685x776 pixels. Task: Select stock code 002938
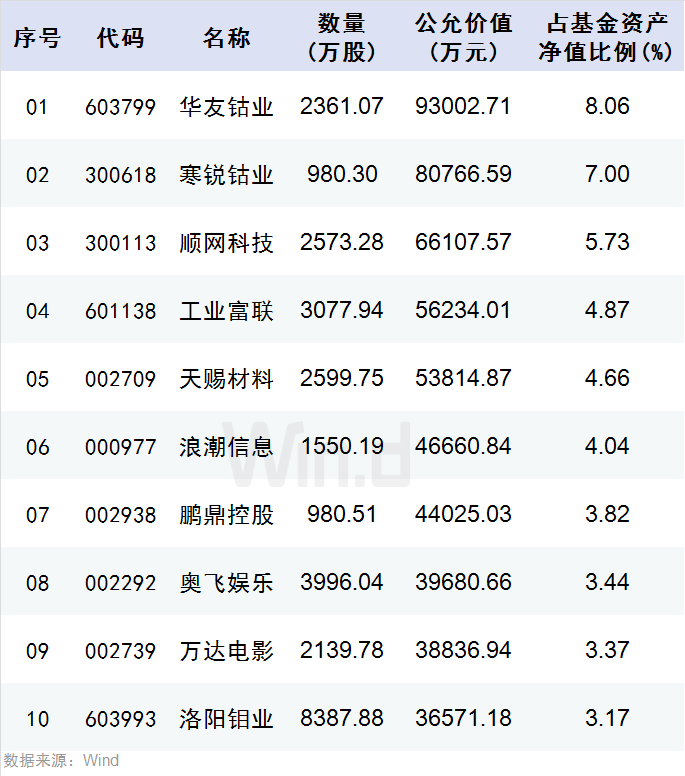(120, 515)
